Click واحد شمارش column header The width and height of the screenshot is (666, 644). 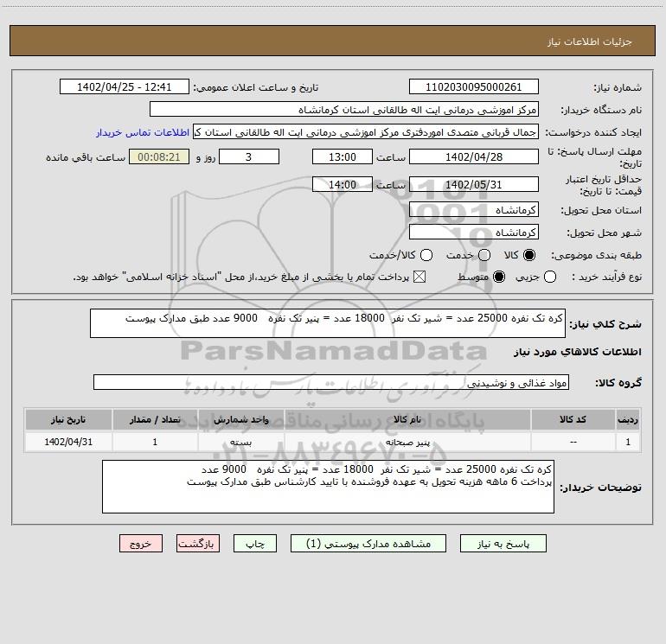(240, 420)
